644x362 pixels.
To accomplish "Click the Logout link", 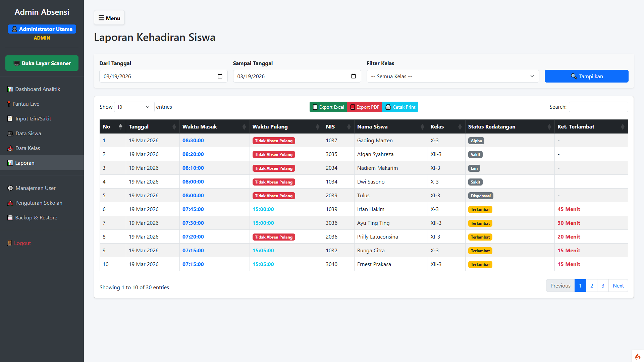I will pyautogui.click(x=22, y=243).
